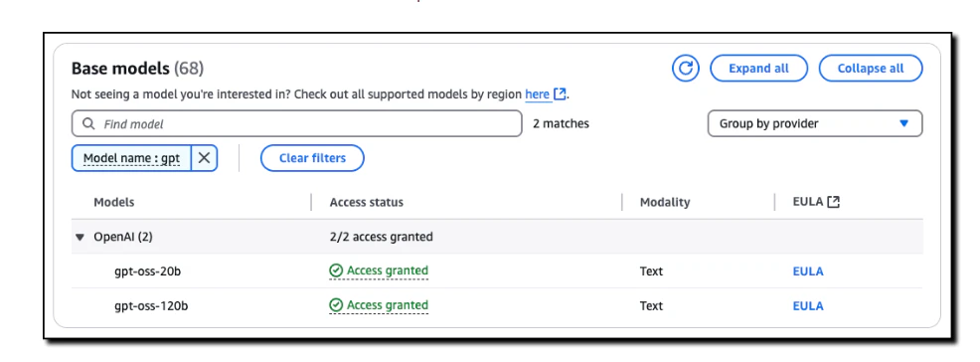Click the Models column header
This screenshot has width=980, height=362.
[x=113, y=202]
